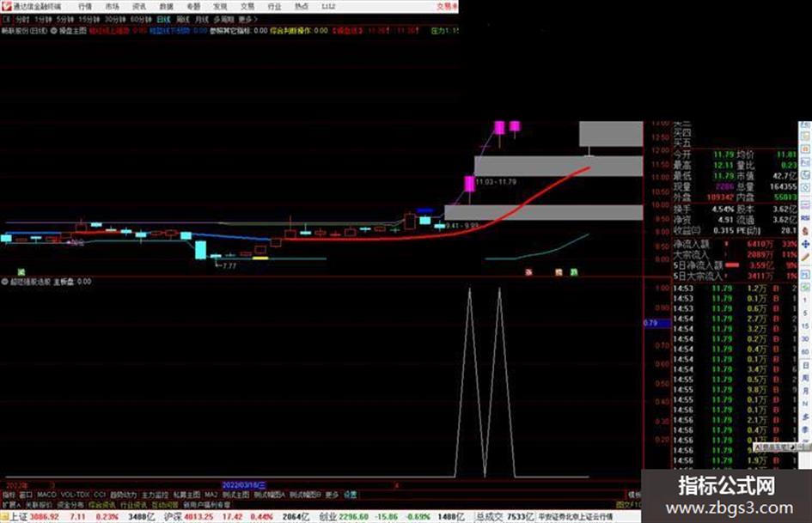
Task: Expand the 扩展 panel toggle
Action: pos(11,504)
